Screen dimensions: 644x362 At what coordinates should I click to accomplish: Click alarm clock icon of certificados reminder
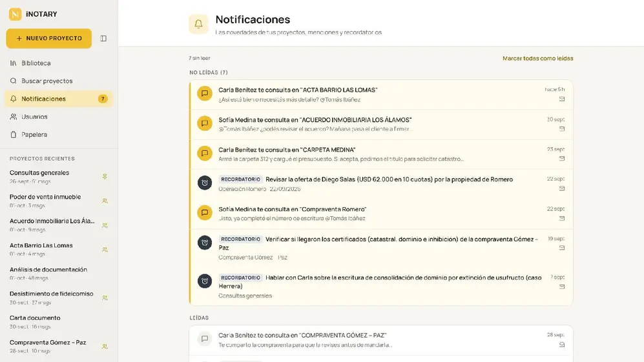(x=205, y=243)
